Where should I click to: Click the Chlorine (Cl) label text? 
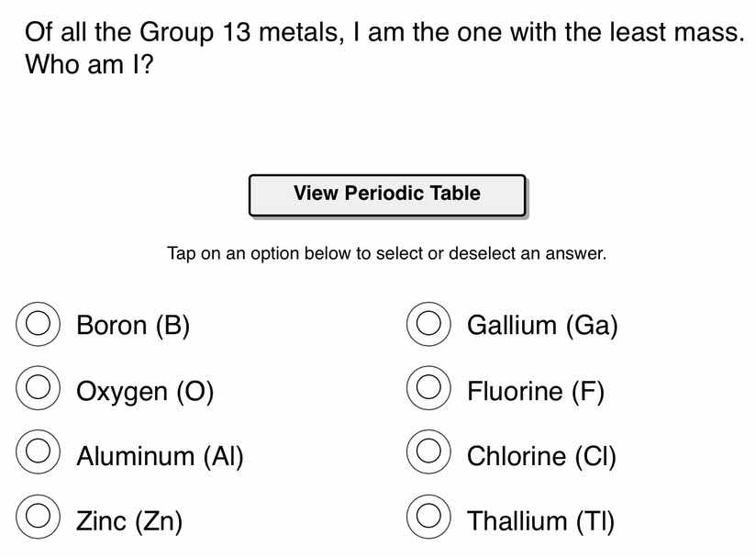click(x=542, y=454)
